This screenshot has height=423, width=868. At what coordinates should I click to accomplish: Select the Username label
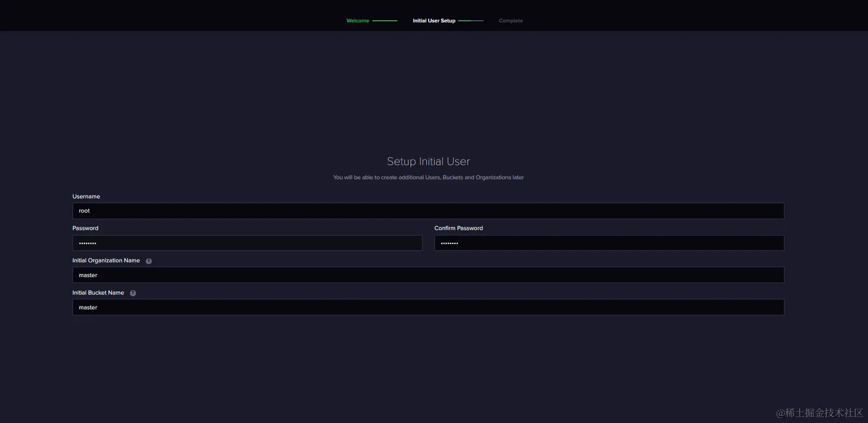coord(86,197)
